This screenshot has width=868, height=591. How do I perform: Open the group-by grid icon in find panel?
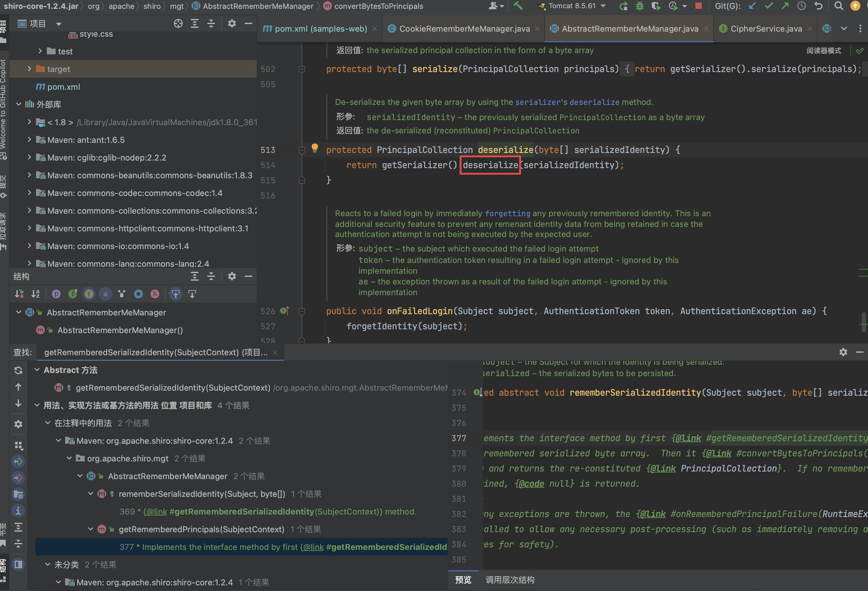pyautogui.click(x=18, y=445)
